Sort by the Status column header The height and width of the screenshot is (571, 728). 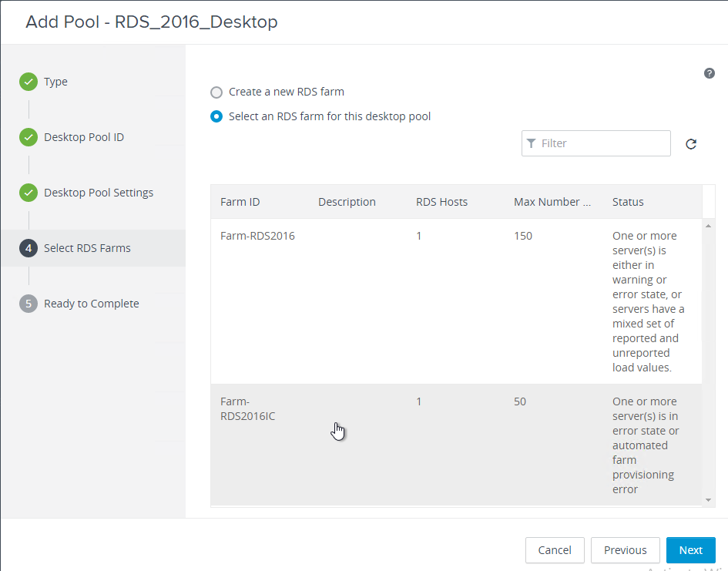[x=628, y=202]
